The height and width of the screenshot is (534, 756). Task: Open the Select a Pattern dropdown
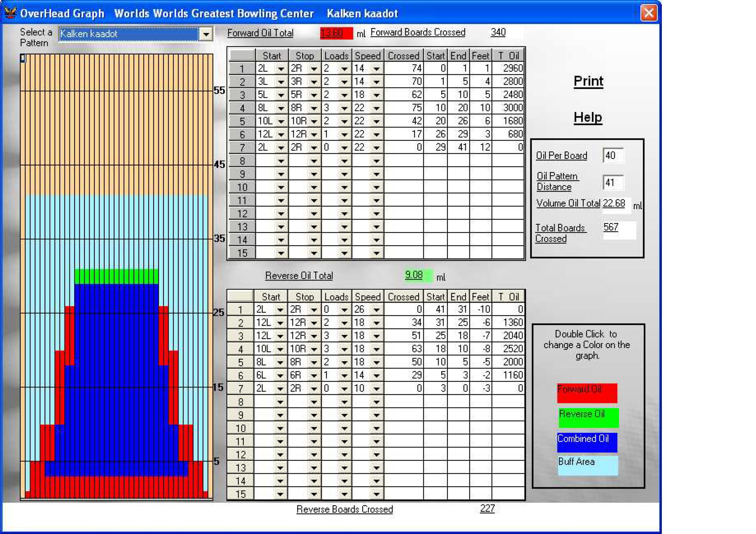point(206,34)
